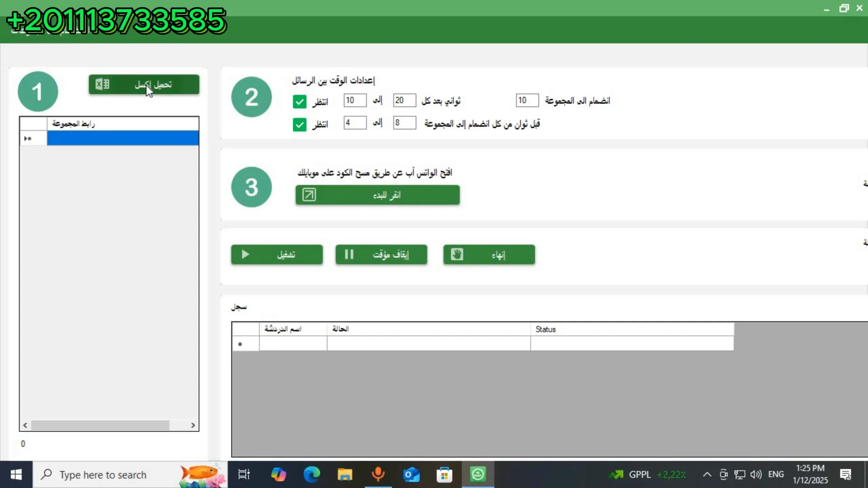Click the رابط المجموعة column header

click(x=123, y=124)
